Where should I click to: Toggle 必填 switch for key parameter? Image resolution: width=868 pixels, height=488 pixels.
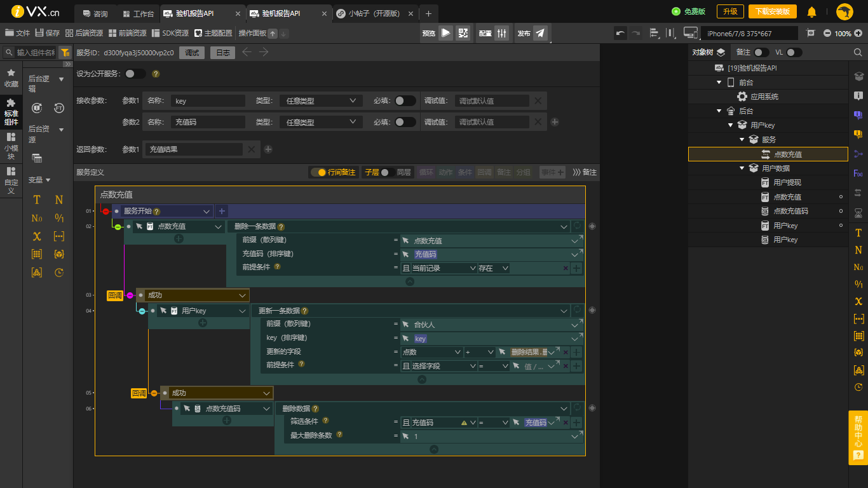tap(405, 101)
